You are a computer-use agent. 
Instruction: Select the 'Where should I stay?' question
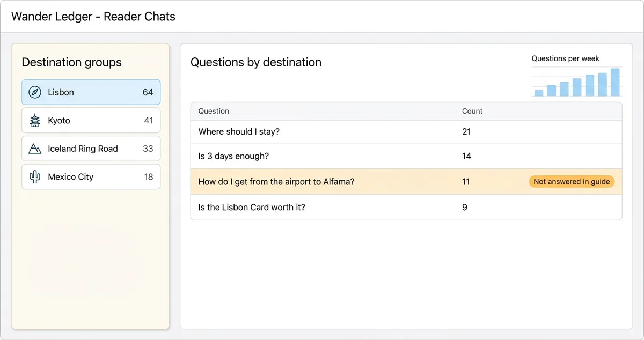406,131
